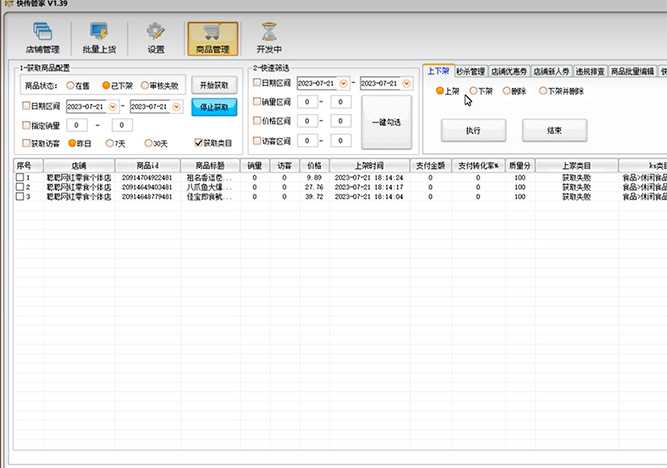The height and width of the screenshot is (468, 667).
Task: Click the 开发中 hourglass toolbar icon
Action: coord(269,38)
